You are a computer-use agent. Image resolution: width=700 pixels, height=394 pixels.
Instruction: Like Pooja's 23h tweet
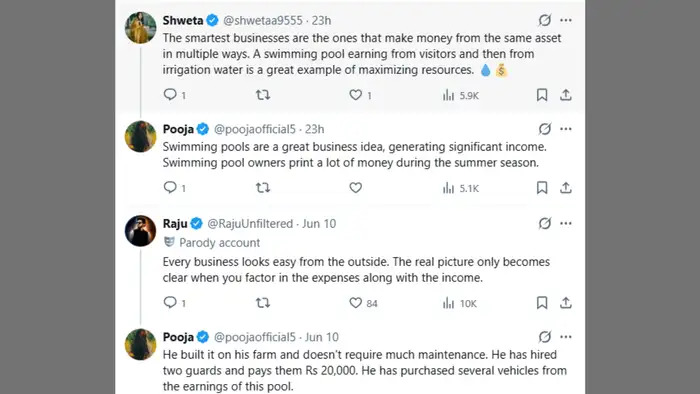[355, 188]
